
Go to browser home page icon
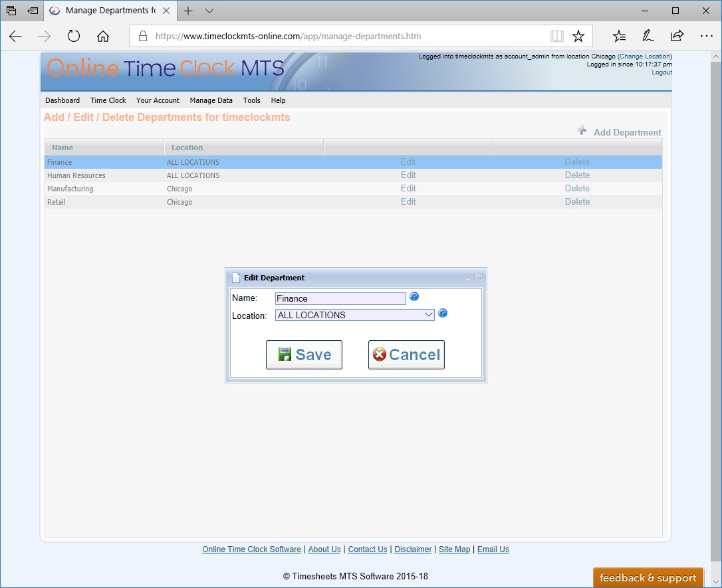(102, 36)
